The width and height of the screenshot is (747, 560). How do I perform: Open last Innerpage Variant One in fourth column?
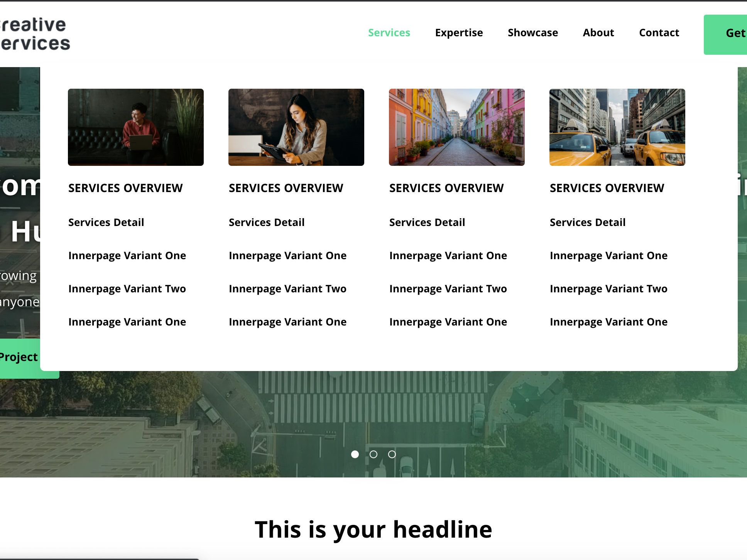[x=608, y=322]
